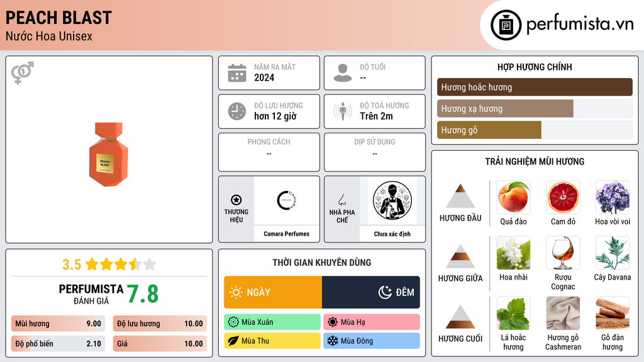Screen dimensions: 644x362
Task: Click the release year value 2024
Action: click(x=264, y=78)
